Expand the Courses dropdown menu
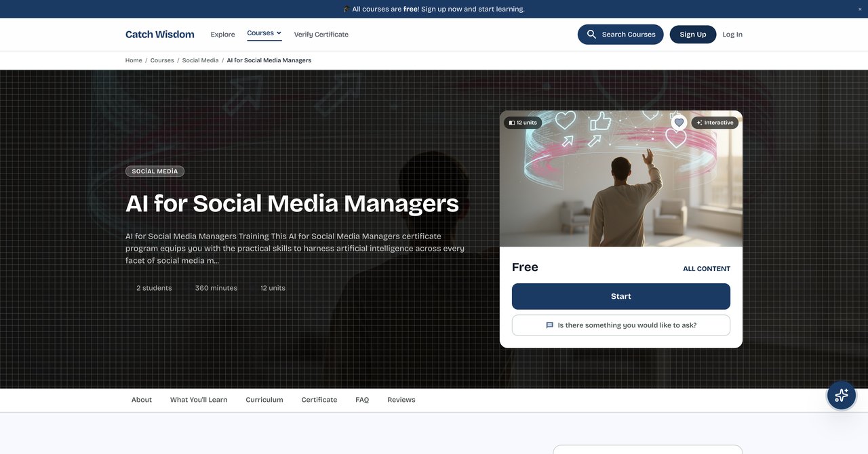 tap(264, 33)
